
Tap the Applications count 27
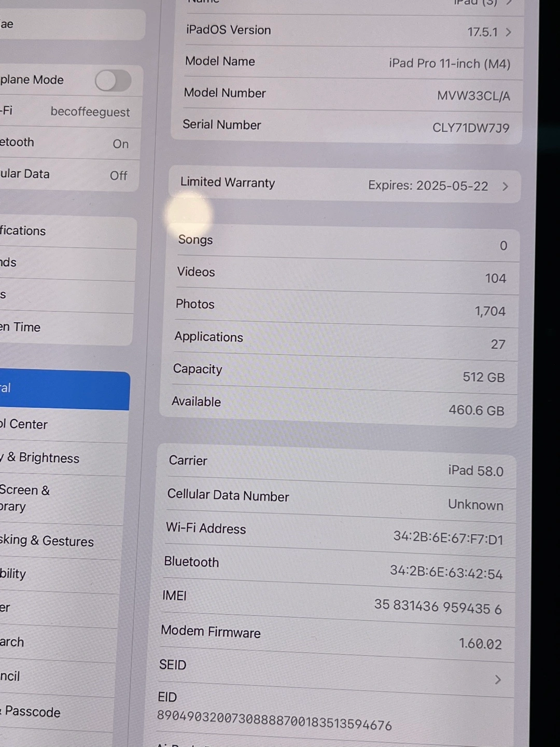[498, 344]
